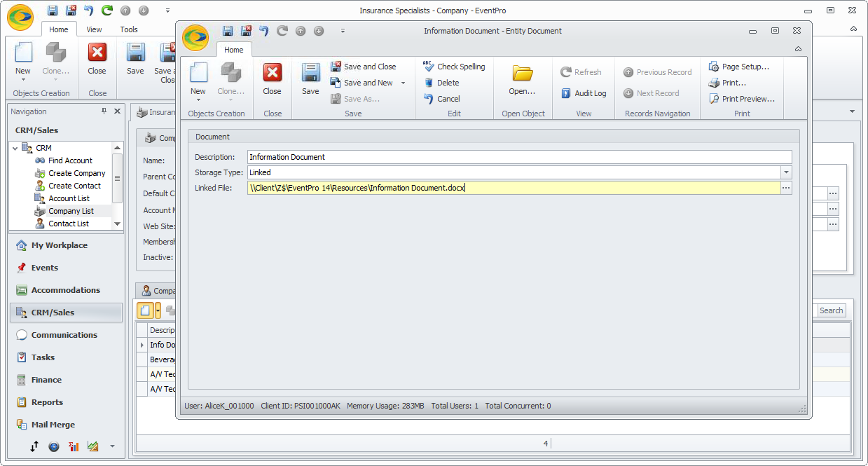Click the Search button in the main window
The height and width of the screenshot is (466, 868).
[832, 310]
